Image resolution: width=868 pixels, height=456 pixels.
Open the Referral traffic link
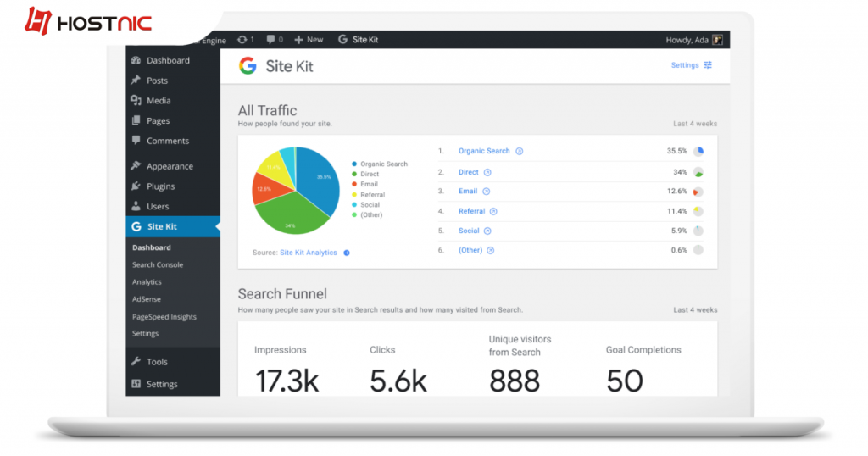471,211
